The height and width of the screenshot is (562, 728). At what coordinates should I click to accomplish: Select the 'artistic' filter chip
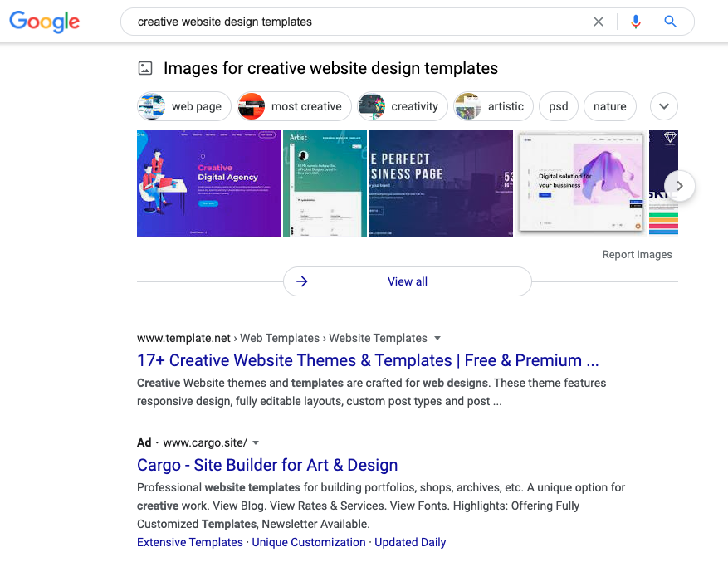[494, 106]
